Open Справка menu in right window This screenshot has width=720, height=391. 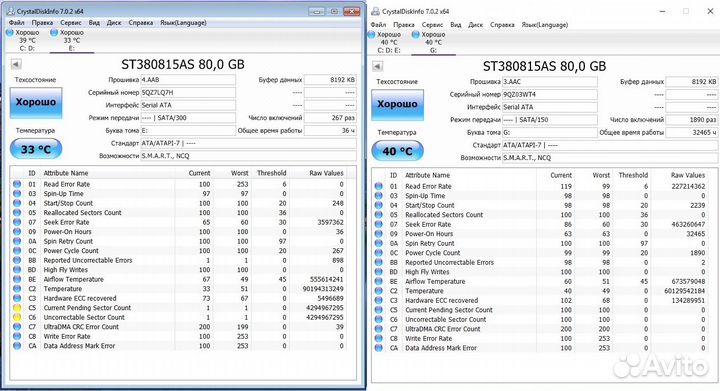pyautogui.click(x=502, y=25)
